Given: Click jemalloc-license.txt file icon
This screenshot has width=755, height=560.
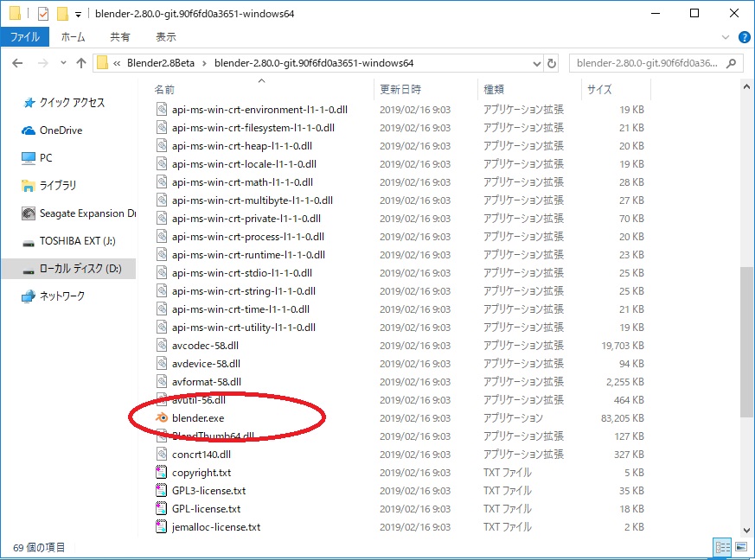Looking at the screenshot, I should (x=162, y=526).
